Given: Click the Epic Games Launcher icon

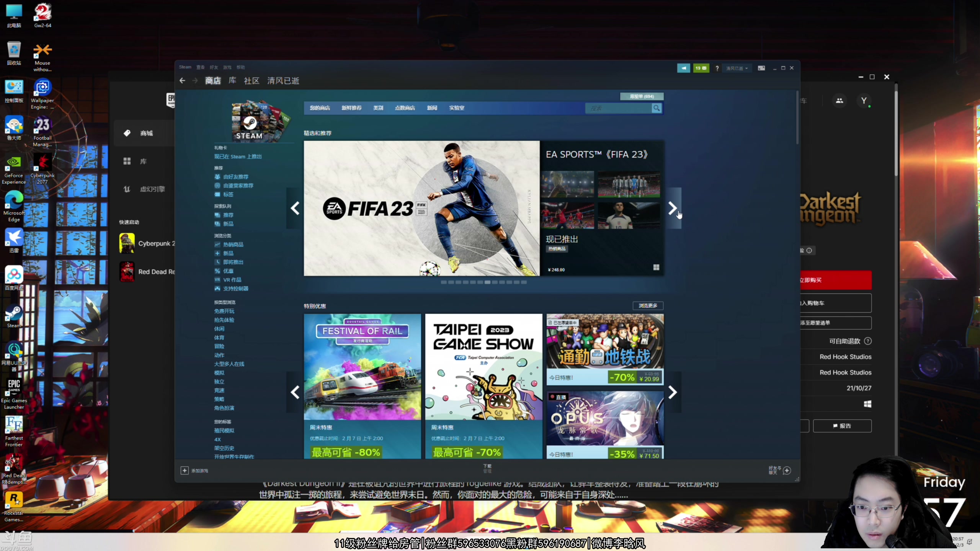Looking at the screenshot, I should pyautogui.click(x=13, y=388).
